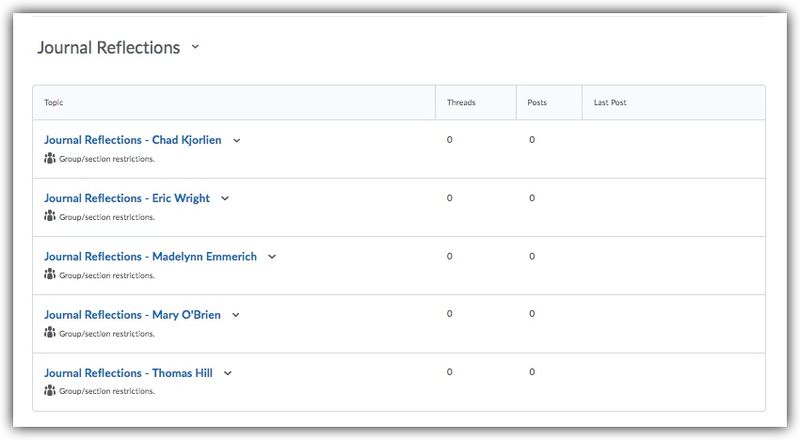
Task: Expand the chevron menu beside Chad Kjorlien
Action: [x=237, y=141]
